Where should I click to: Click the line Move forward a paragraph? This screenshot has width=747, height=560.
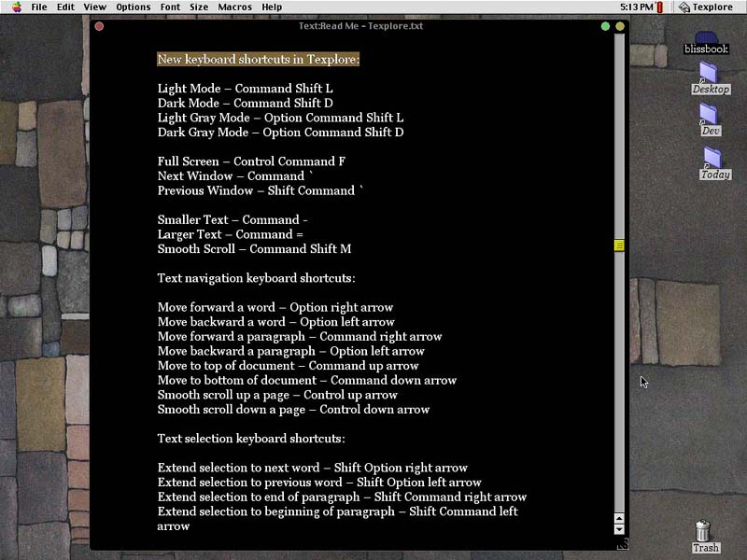(300, 337)
